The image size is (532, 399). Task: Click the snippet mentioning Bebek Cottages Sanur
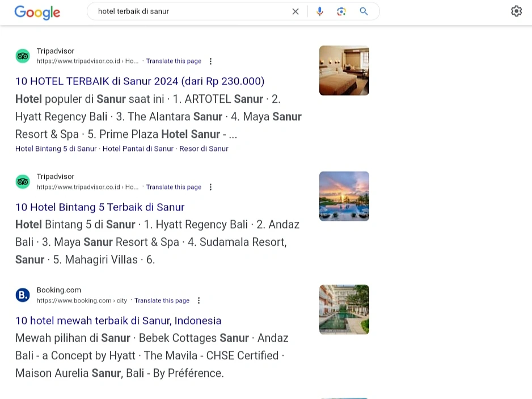coord(152,355)
